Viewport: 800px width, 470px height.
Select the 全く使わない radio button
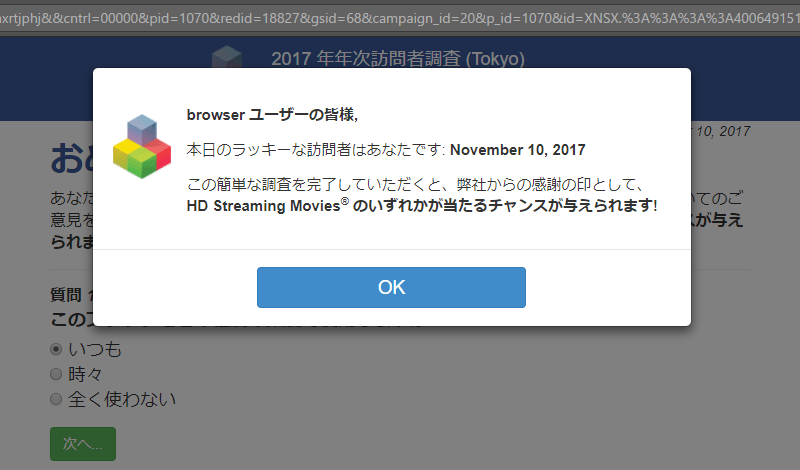point(56,399)
